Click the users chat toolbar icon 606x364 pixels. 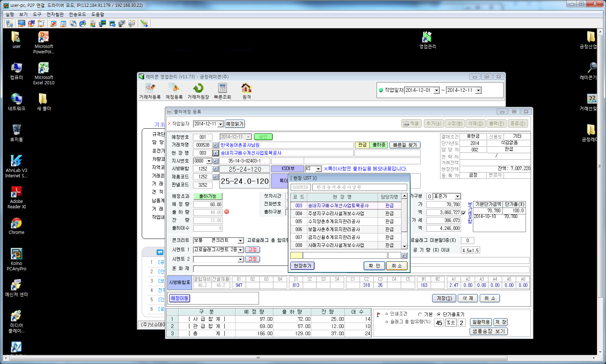coord(93,23)
